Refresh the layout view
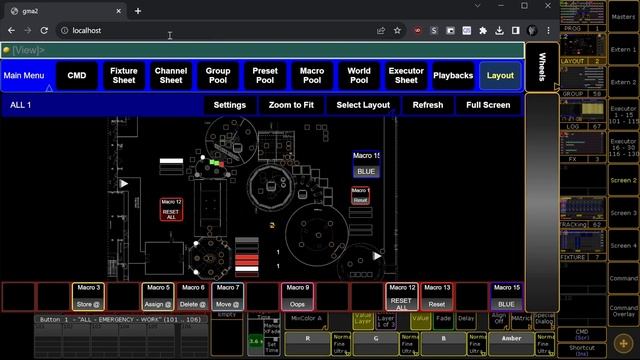This screenshot has height=360, width=640. pos(428,105)
